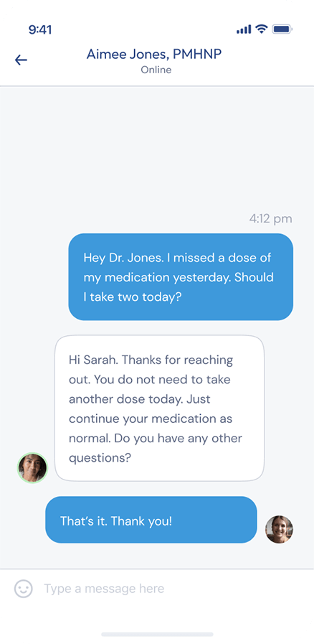Click the battery status icon
Screen dimensions: 314x644
click(282, 29)
